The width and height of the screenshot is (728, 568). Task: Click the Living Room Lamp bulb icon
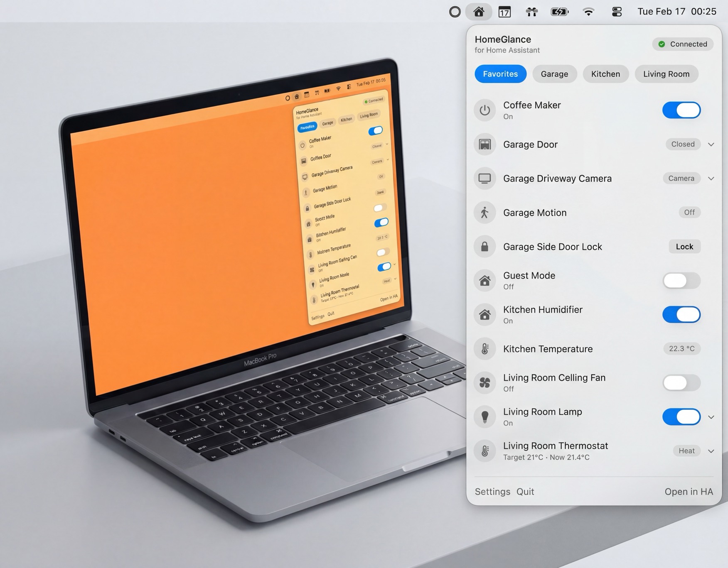[x=485, y=416]
